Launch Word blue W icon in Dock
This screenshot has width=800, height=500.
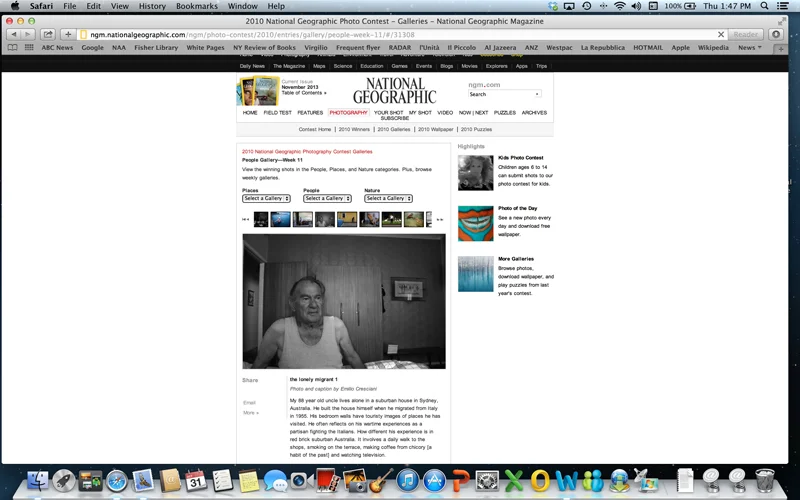[x=566, y=481]
